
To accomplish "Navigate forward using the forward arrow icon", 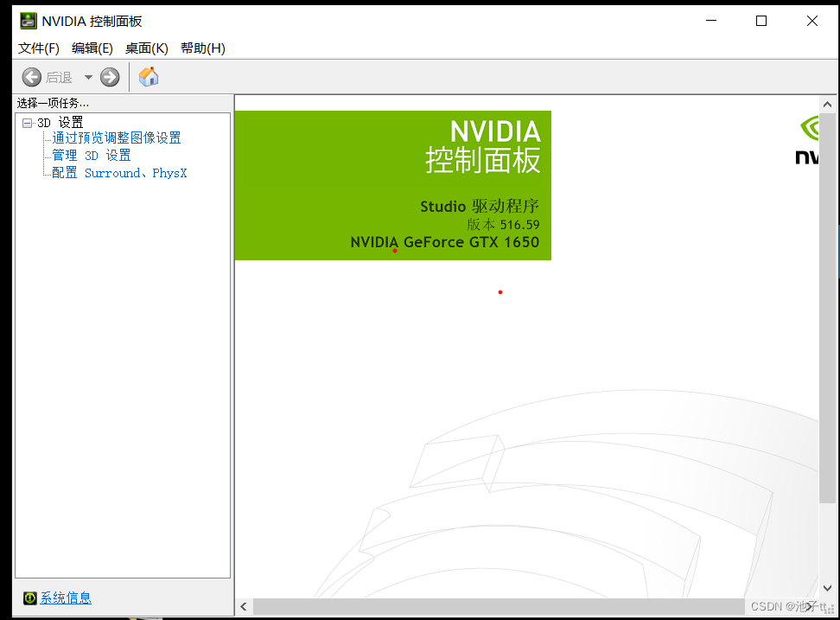I will click(x=110, y=76).
